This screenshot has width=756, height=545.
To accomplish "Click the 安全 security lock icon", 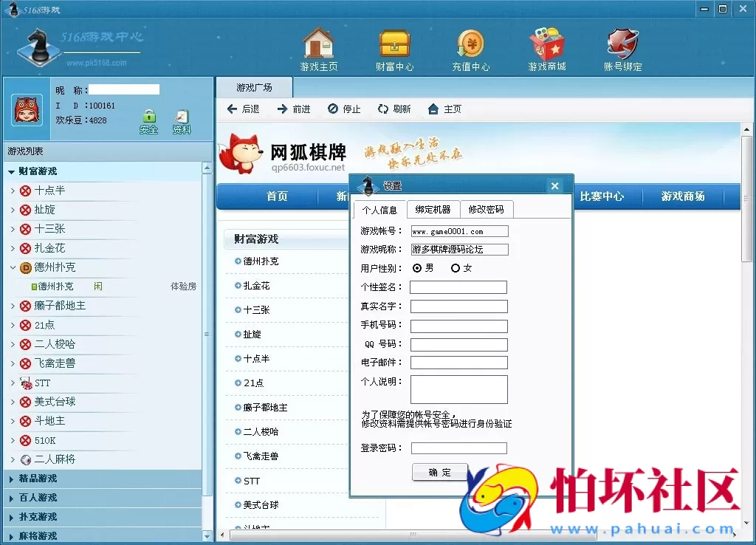I will tap(148, 117).
